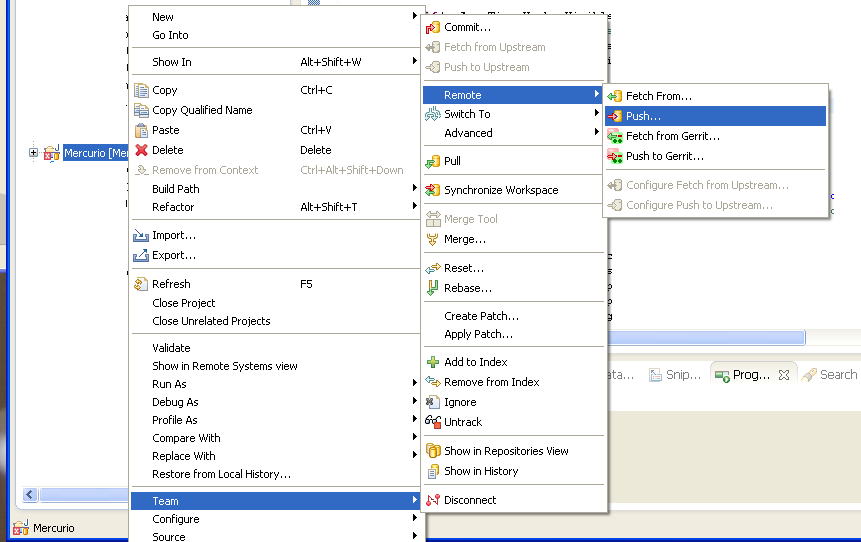Select Push... in Remote submenu

coord(643,117)
